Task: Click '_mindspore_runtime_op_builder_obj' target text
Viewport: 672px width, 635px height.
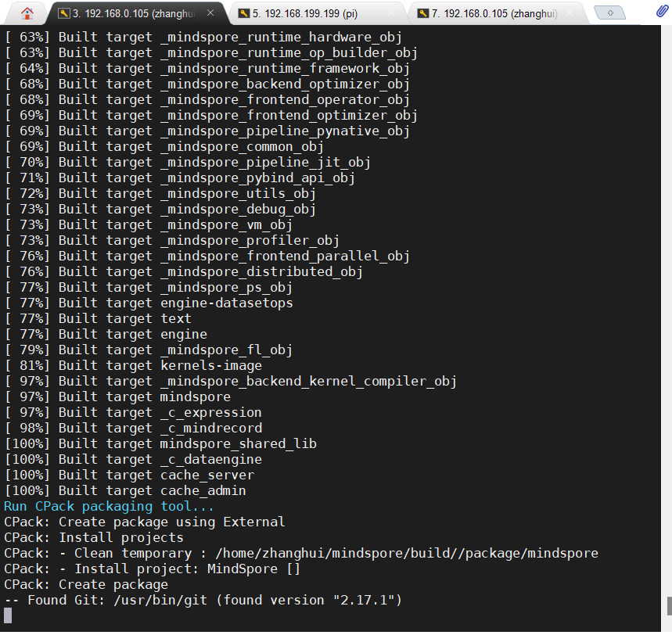Action: click(x=289, y=52)
